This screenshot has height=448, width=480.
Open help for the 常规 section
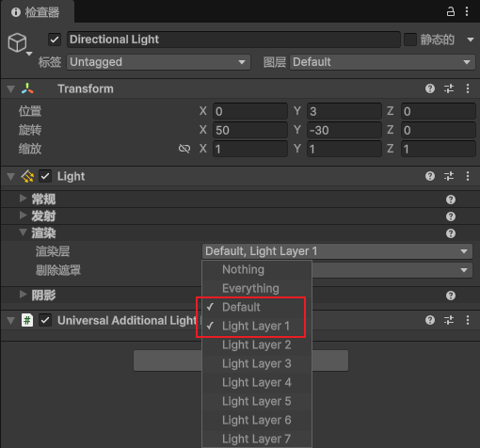pyautogui.click(x=451, y=200)
